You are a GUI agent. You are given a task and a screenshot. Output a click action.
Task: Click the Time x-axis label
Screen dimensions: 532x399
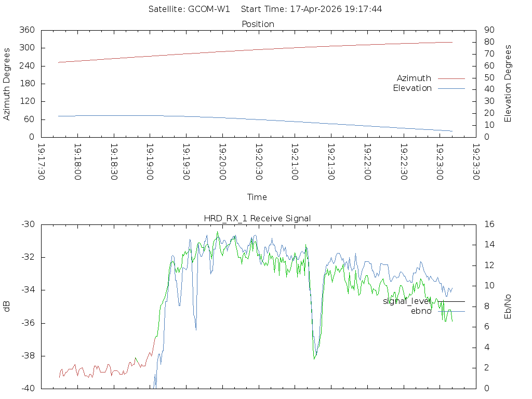point(257,197)
